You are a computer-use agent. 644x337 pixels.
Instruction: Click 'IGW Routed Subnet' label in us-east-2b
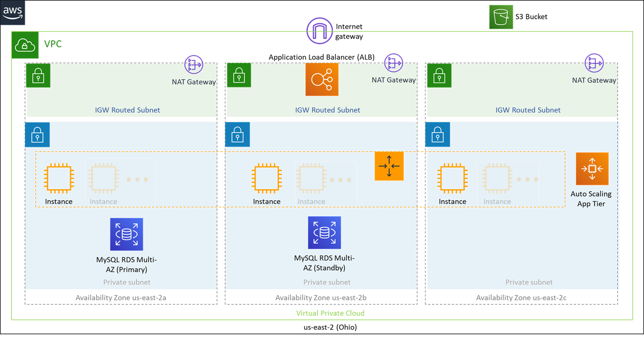(x=328, y=110)
